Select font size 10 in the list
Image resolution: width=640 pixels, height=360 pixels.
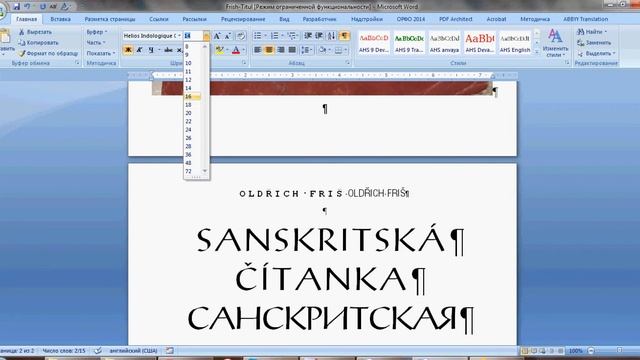coord(192,63)
